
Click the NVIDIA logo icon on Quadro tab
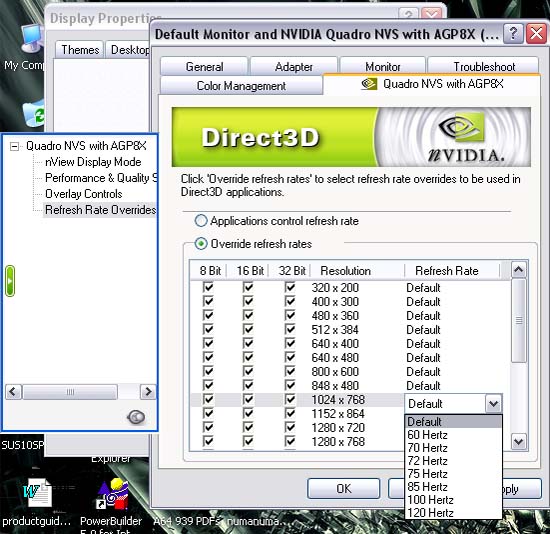click(369, 84)
